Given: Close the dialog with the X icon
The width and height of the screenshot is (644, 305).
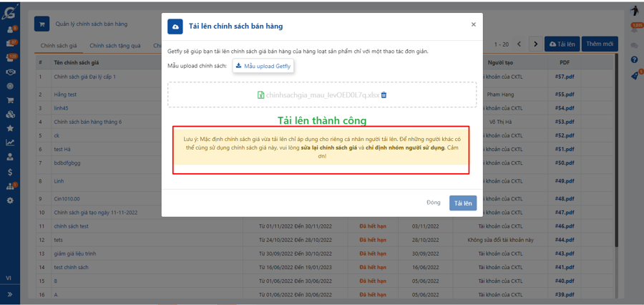Looking at the screenshot, I should point(473,24).
